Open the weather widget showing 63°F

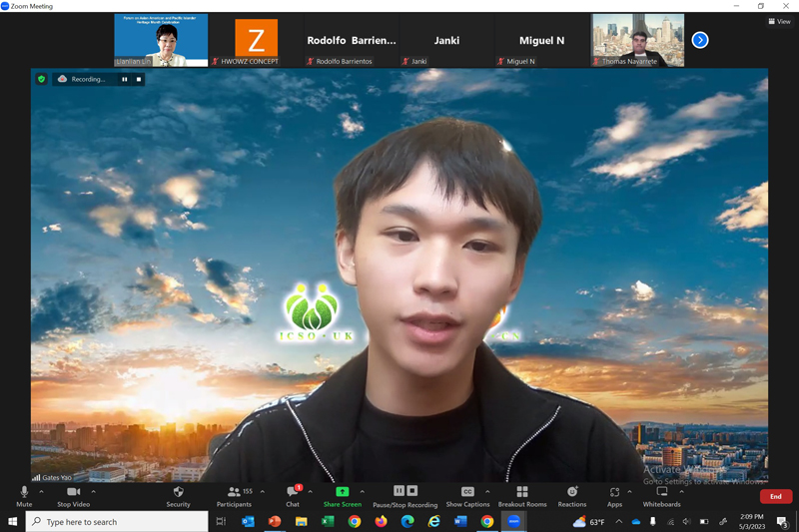[589, 522]
